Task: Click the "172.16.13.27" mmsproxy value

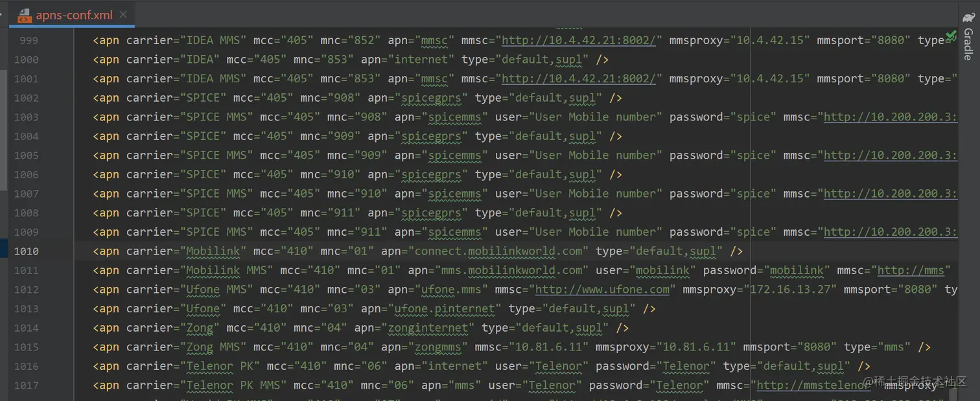Action: pyautogui.click(x=790, y=289)
